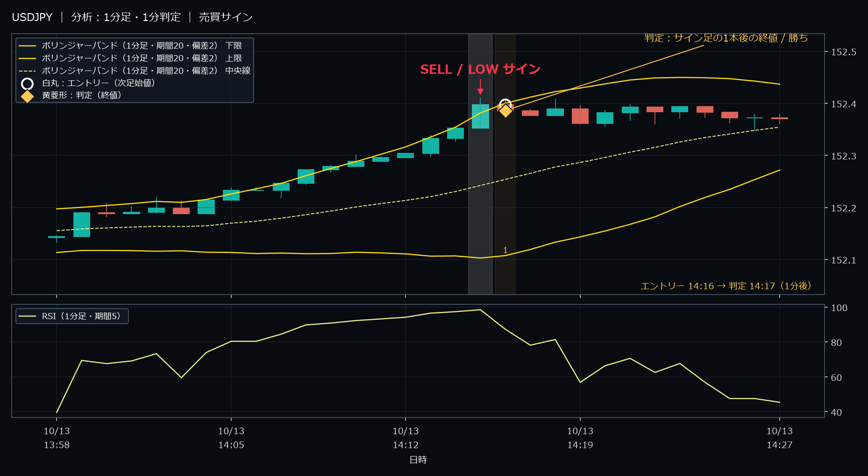Click the white circle entry marker on the chart
868x476 pixels.
point(505,104)
